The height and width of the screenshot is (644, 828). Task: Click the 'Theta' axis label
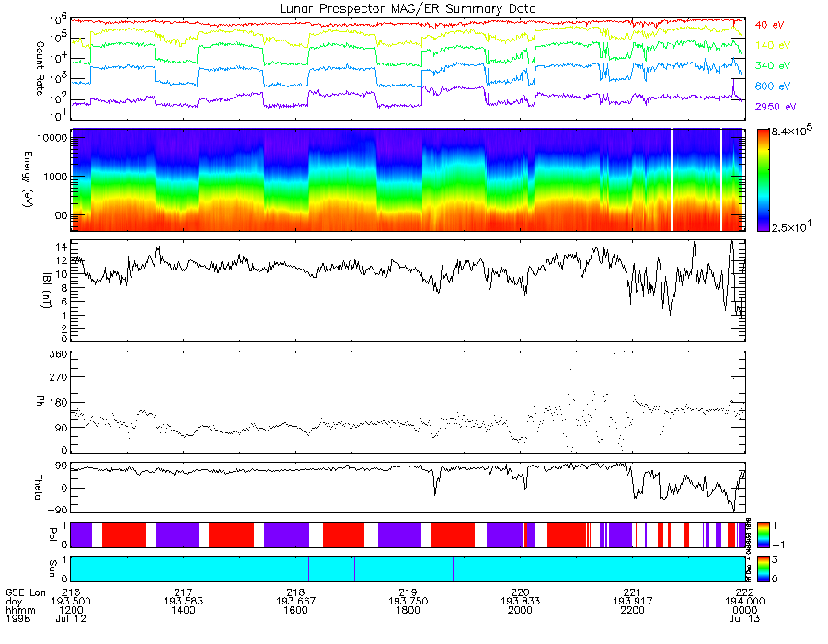point(38,487)
